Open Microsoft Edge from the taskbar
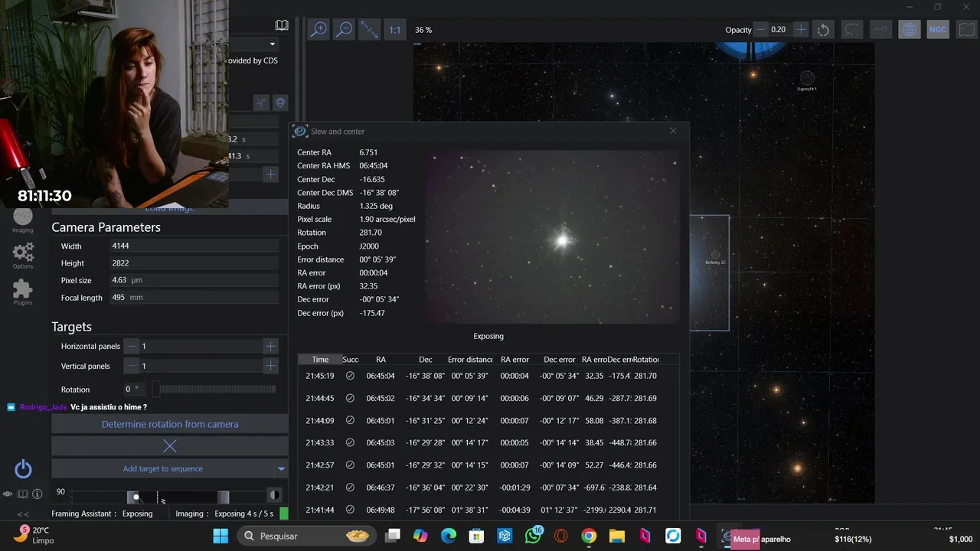Viewport: 980px width, 551px height. coord(449,536)
